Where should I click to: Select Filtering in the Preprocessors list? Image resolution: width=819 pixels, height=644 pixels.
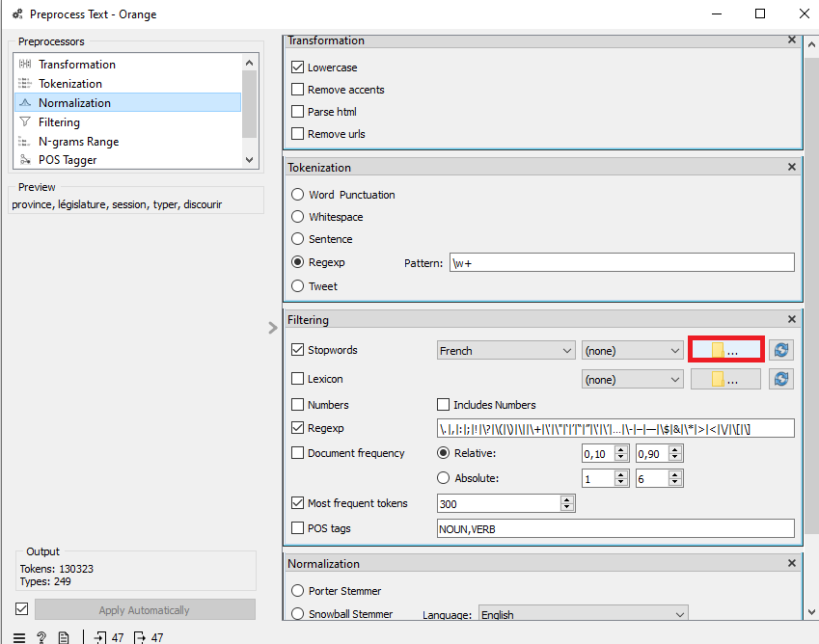(x=59, y=122)
